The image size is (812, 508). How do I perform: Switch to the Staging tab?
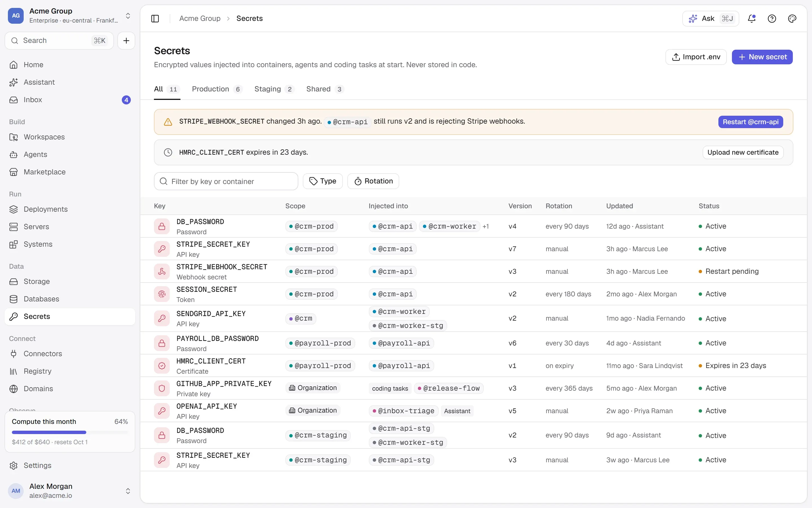click(x=274, y=89)
